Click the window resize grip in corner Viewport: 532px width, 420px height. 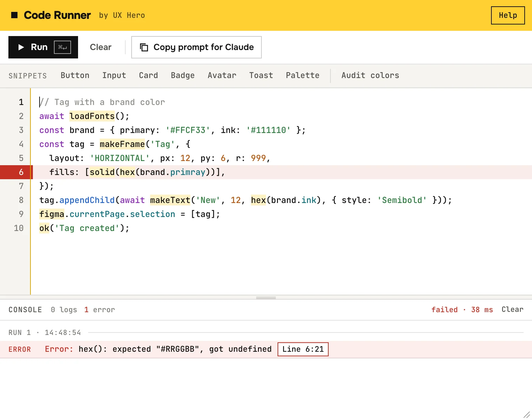point(526,415)
